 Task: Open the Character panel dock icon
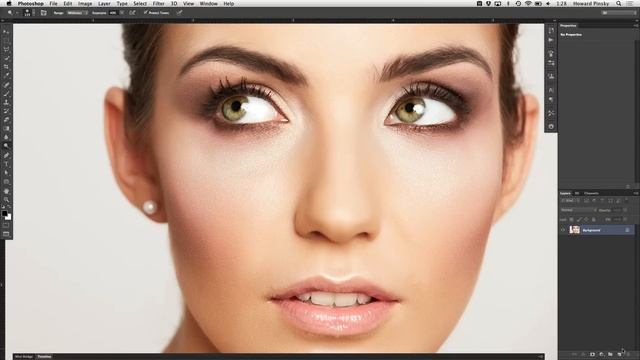pos(551,90)
